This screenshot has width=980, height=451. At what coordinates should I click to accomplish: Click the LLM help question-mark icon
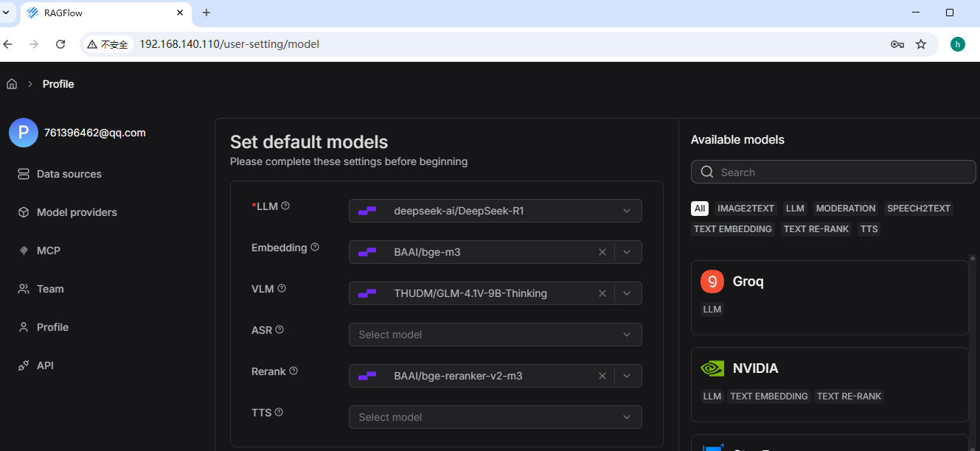point(285,206)
